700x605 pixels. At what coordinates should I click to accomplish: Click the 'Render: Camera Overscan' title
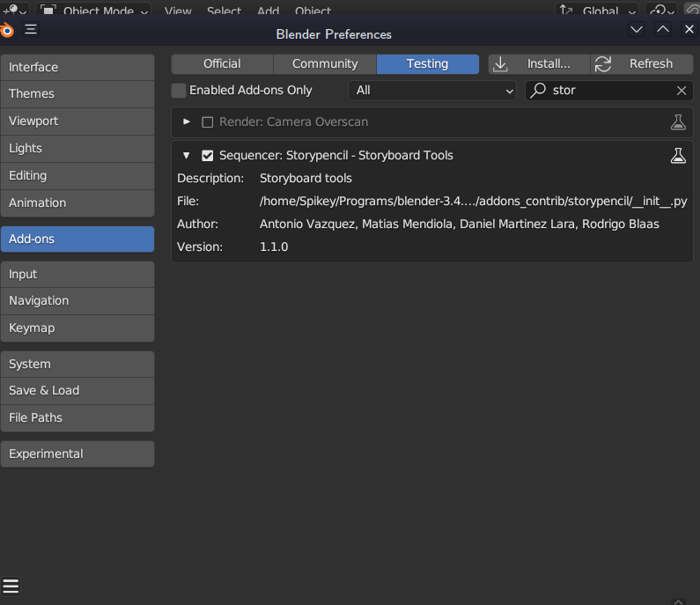(x=293, y=122)
